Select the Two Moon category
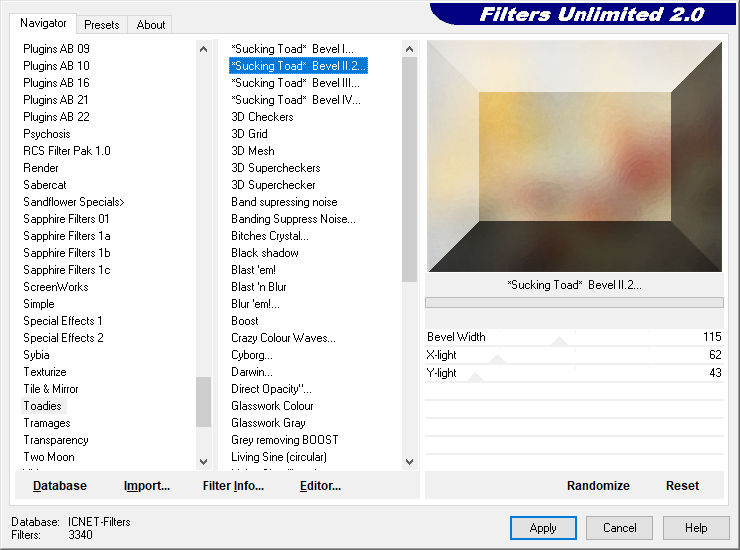This screenshot has height=550, width=740. coord(49,457)
